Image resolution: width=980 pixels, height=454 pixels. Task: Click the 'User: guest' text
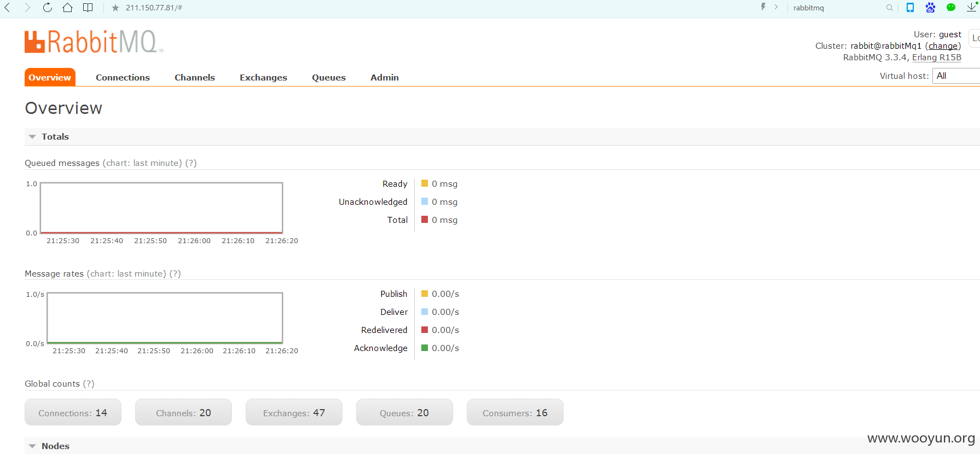pyautogui.click(x=937, y=35)
